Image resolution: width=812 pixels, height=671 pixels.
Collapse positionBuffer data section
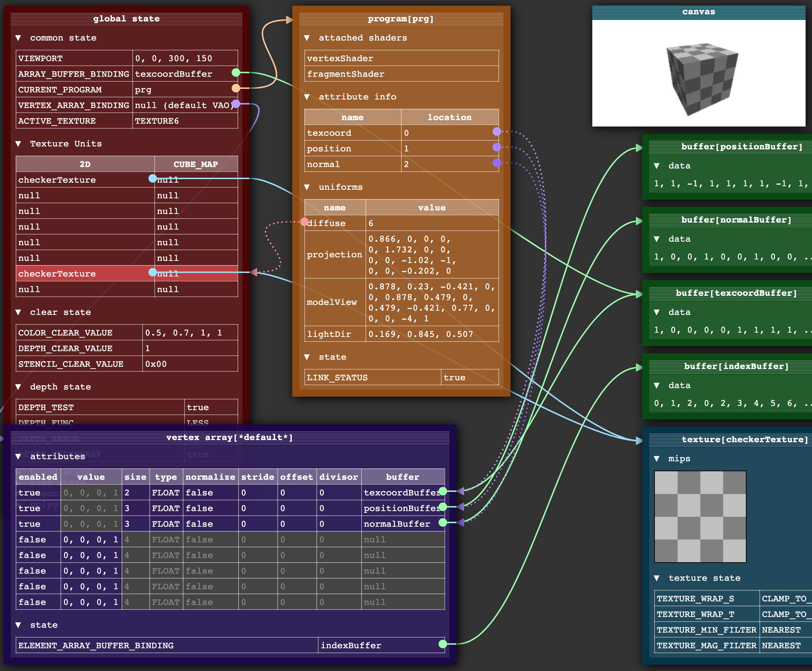click(657, 166)
